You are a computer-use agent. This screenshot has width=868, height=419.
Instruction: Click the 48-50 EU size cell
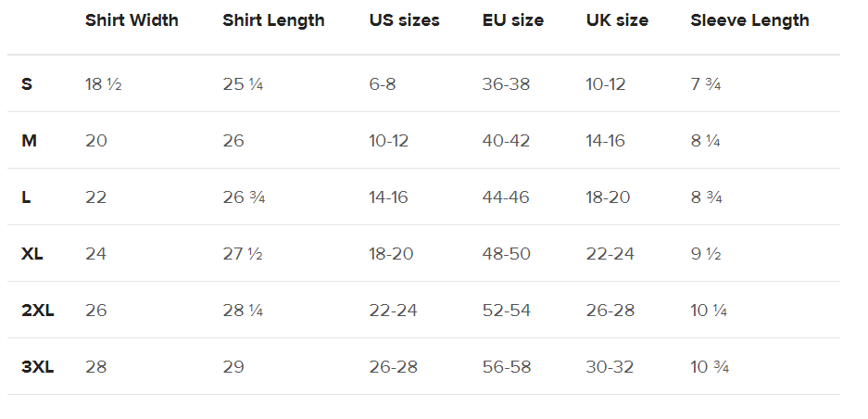(x=506, y=254)
